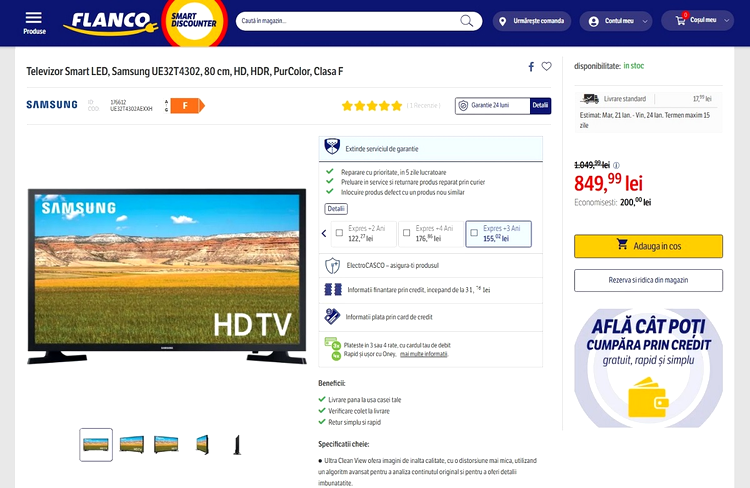The image size is (750, 488).
Task: Select the second angled TV thumbnail
Action: click(132, 444)
